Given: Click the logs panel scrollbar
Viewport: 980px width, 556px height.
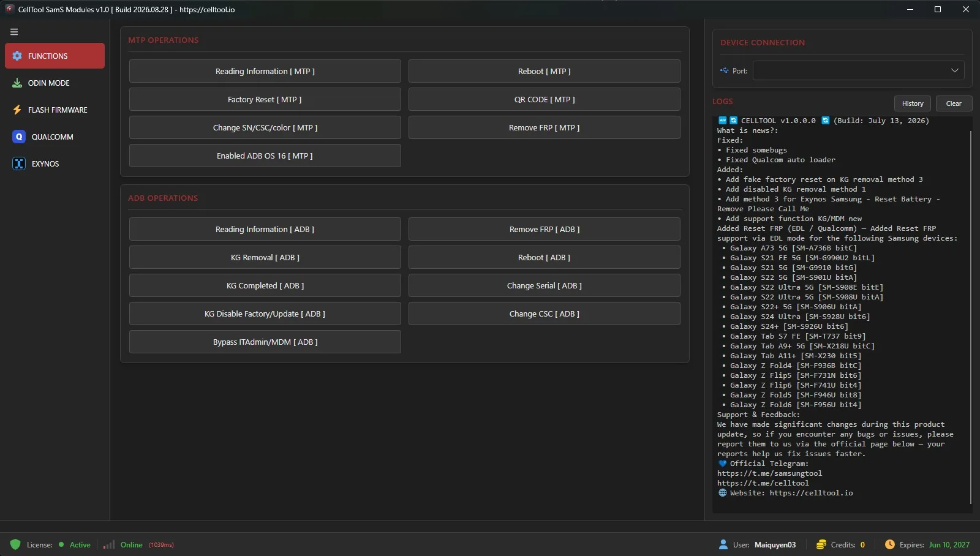Looking at the screenshot, I should click(971, 316).
